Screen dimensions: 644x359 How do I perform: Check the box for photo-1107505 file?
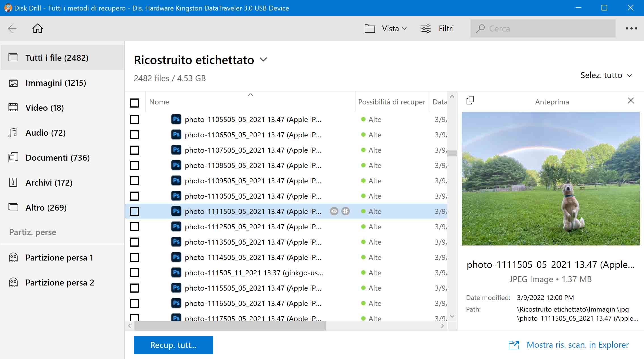tap(134, 150)
